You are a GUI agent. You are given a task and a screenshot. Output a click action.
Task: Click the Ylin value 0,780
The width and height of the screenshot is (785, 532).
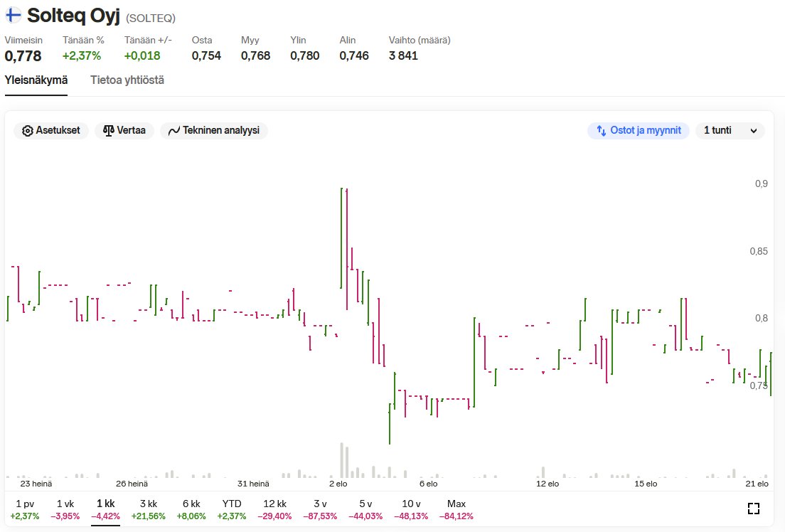tap(305, 55)
